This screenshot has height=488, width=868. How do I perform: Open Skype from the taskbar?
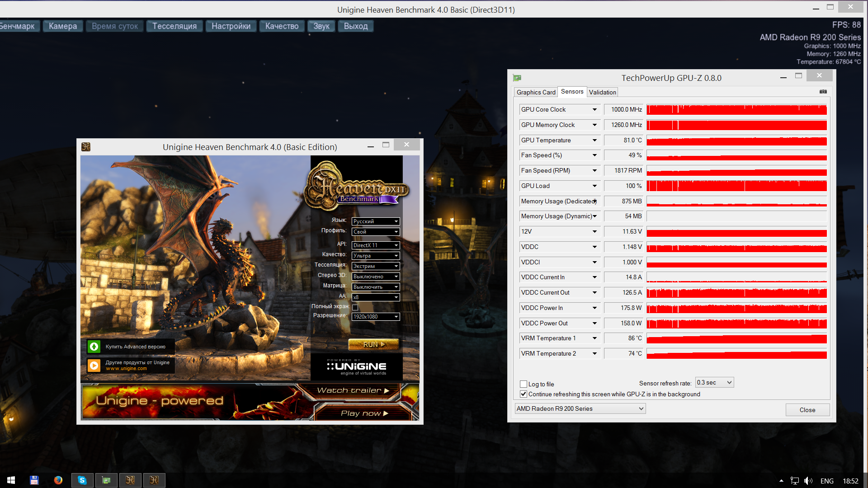coord(82,480)
